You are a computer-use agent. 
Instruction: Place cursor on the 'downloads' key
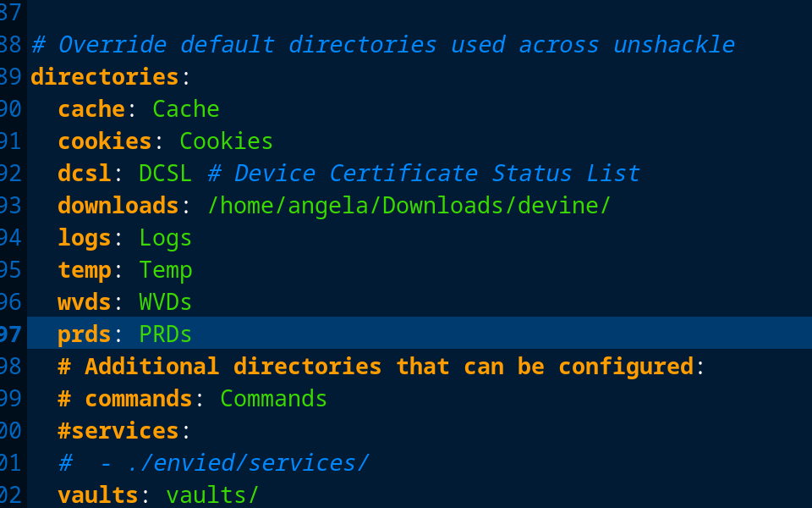[x=118, y=206]
